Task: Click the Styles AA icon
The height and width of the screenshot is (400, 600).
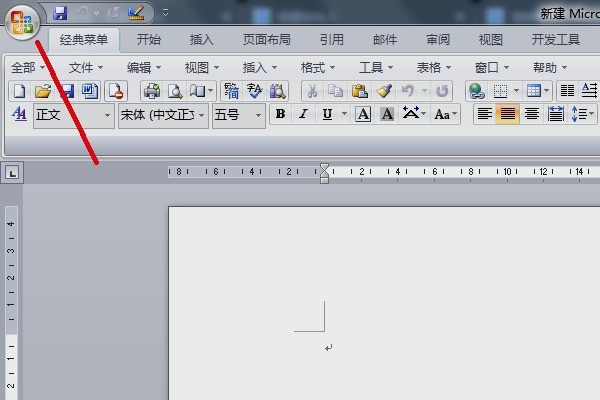Action: [x=19, y=114]
